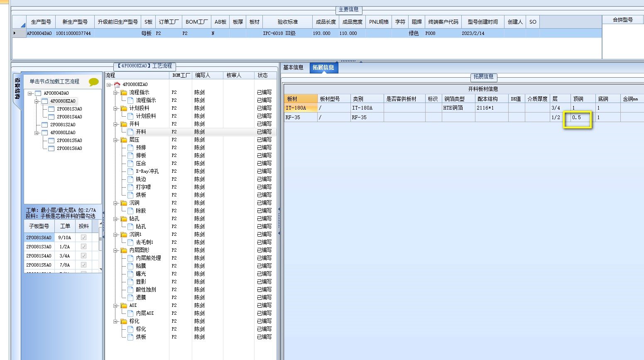The image size is (644, 360).
Task: Click the window icon beside 2P0081S2A0 node
Action: pyautogui.click(x=45, y=125)
